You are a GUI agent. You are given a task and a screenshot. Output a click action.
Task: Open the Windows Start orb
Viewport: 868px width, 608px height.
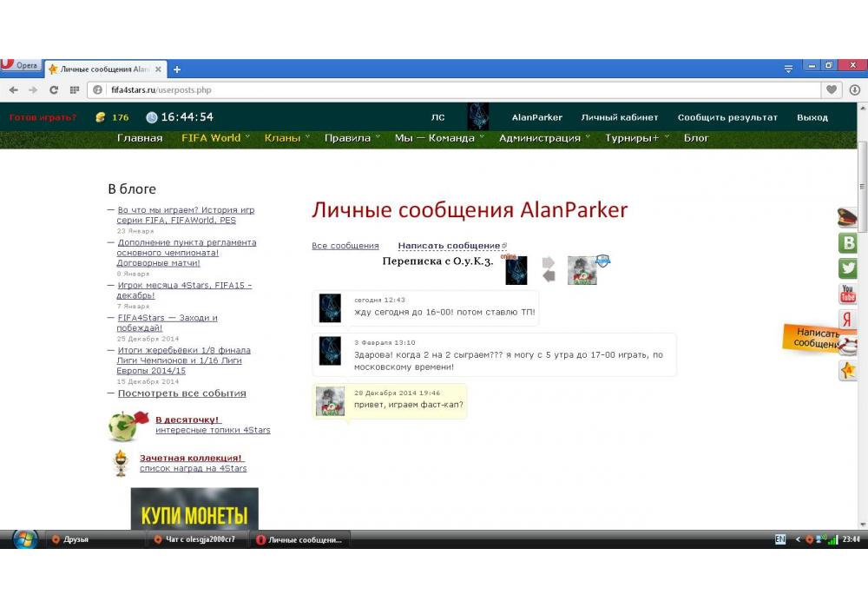pyautogui.click(x=24, y=539)
